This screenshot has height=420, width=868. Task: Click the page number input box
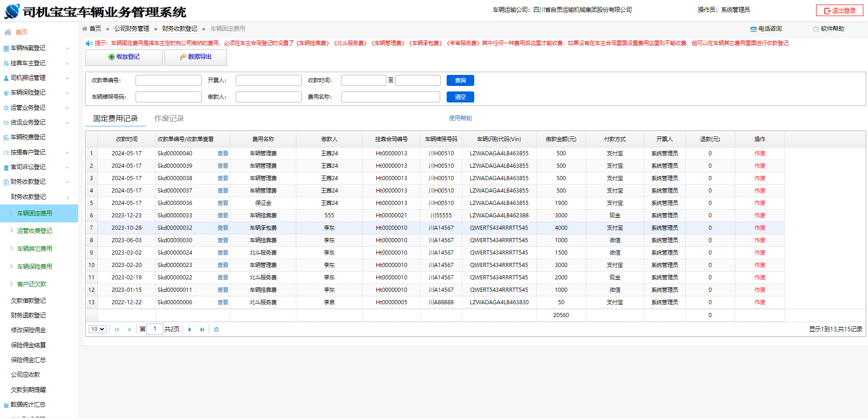155,329
